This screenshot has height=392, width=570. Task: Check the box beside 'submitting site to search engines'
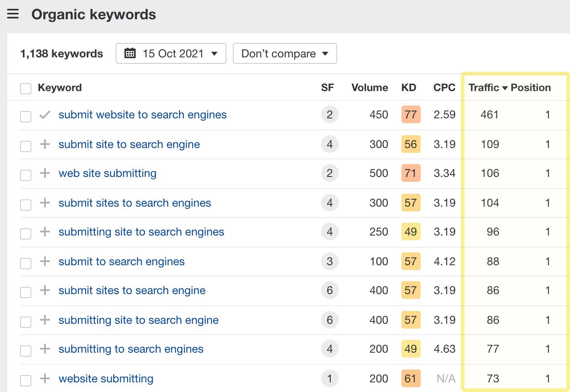coord(25,234)
